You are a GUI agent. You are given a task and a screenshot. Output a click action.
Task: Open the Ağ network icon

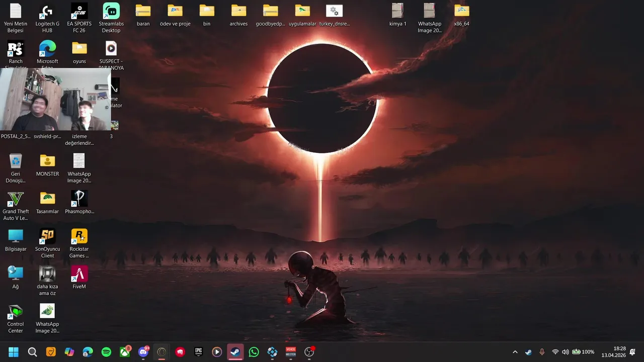click(16, 278)
